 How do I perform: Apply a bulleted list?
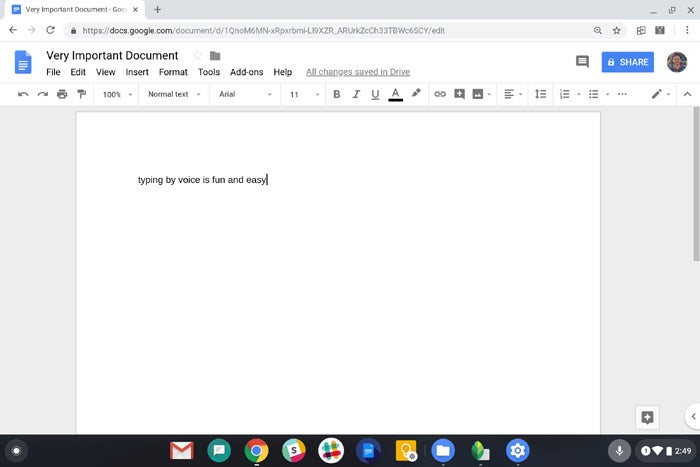[x=593, y=94]
